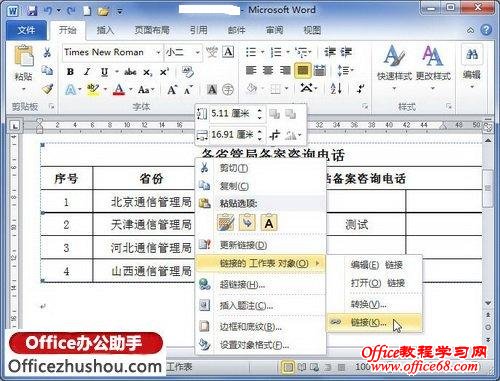
Task: Choose Format Object (F)... menu item
Action: [260, 345]
